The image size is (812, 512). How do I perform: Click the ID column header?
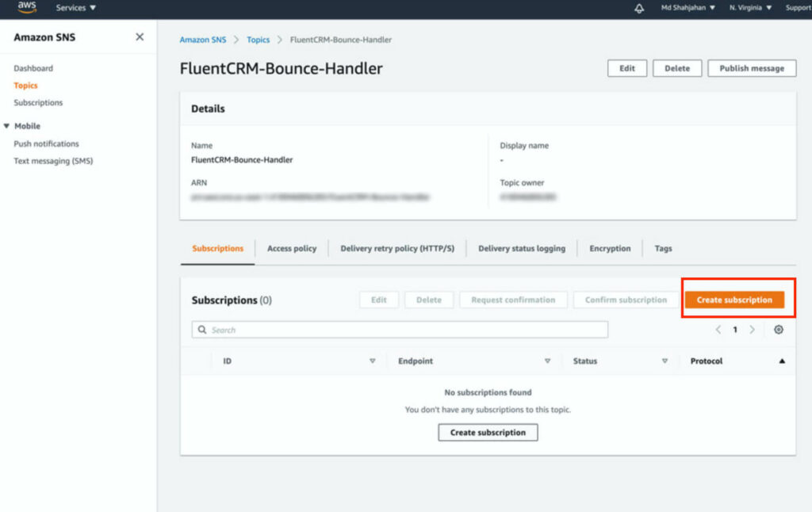point(228,361)
